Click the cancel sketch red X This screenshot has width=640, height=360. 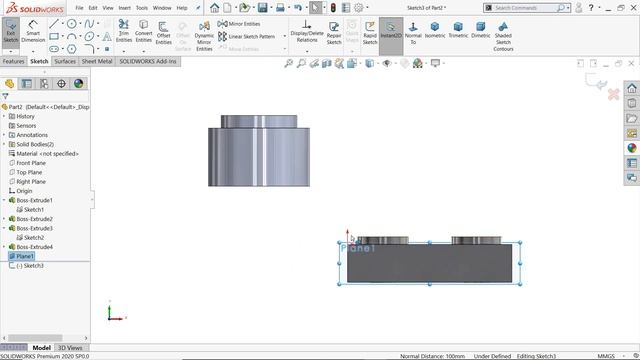click(x=613, y=95)
